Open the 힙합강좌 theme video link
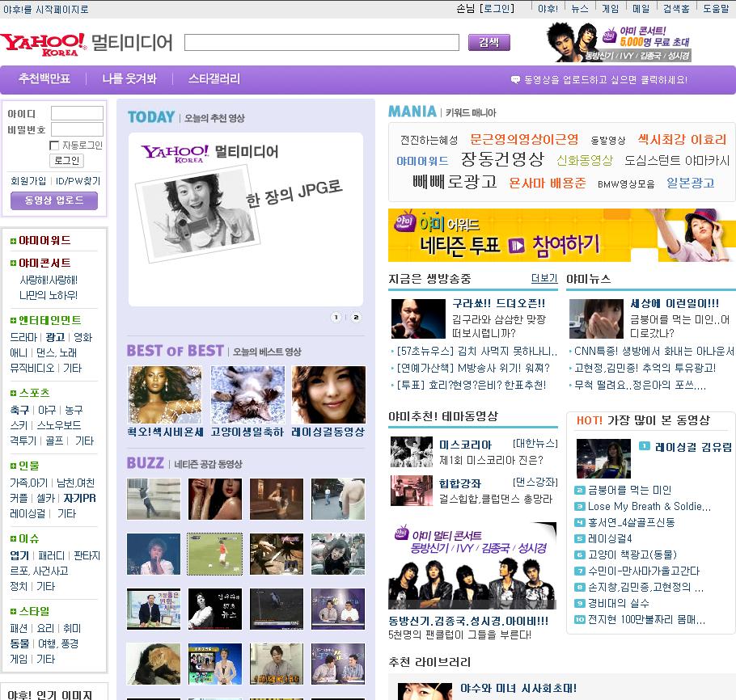The image size is (736, 700). click(460, 483)
